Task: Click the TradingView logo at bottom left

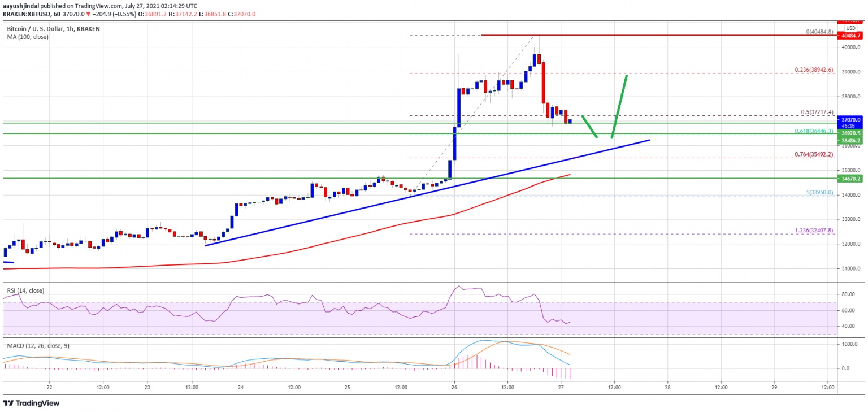Action: click(31, 404)
